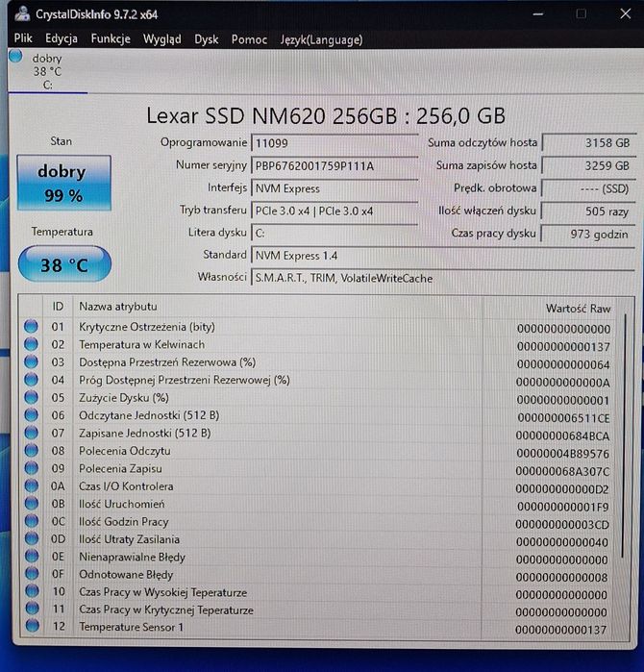Select the Polecenia Odczytu attribute name

(x=125, y=451)
